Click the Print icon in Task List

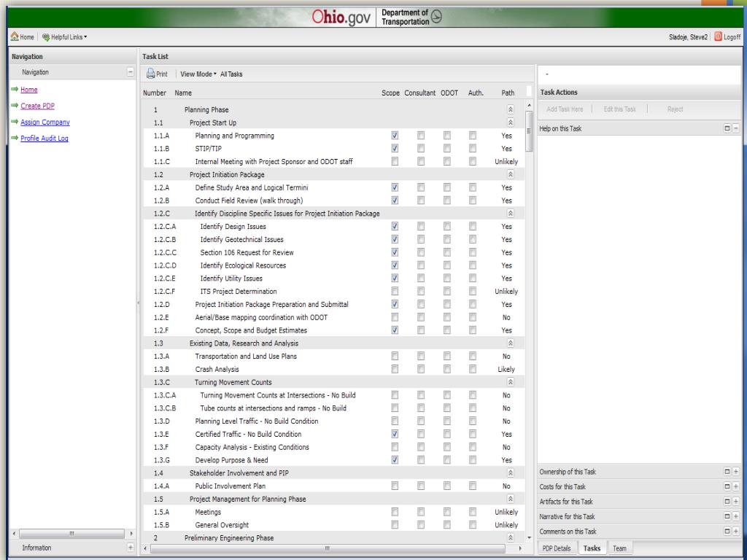pyautogui.click(x=150, y=74)
